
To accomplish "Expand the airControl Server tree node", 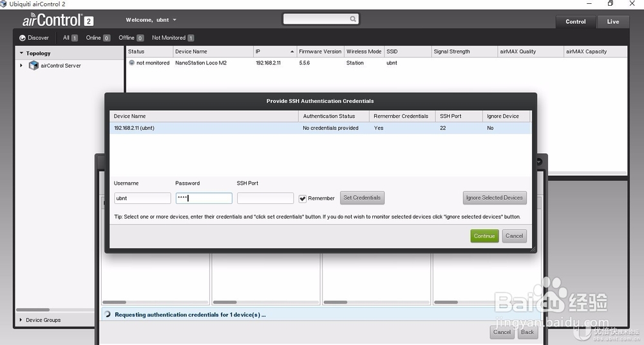I will pos(21,65).
